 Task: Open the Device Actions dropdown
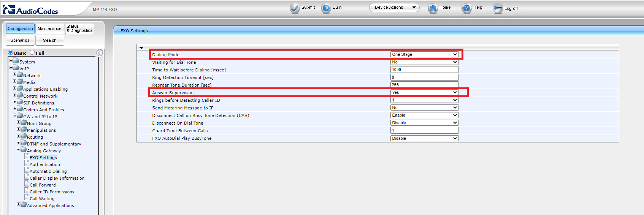394,8
